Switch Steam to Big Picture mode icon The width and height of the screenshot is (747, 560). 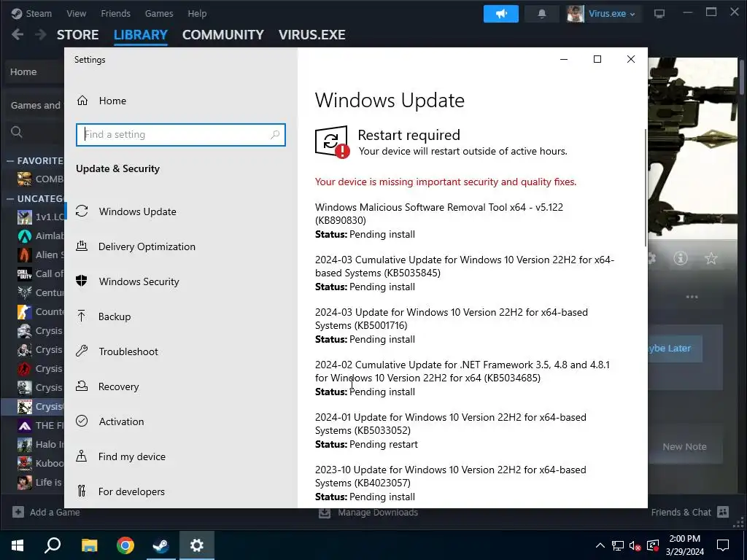(659, 13)
